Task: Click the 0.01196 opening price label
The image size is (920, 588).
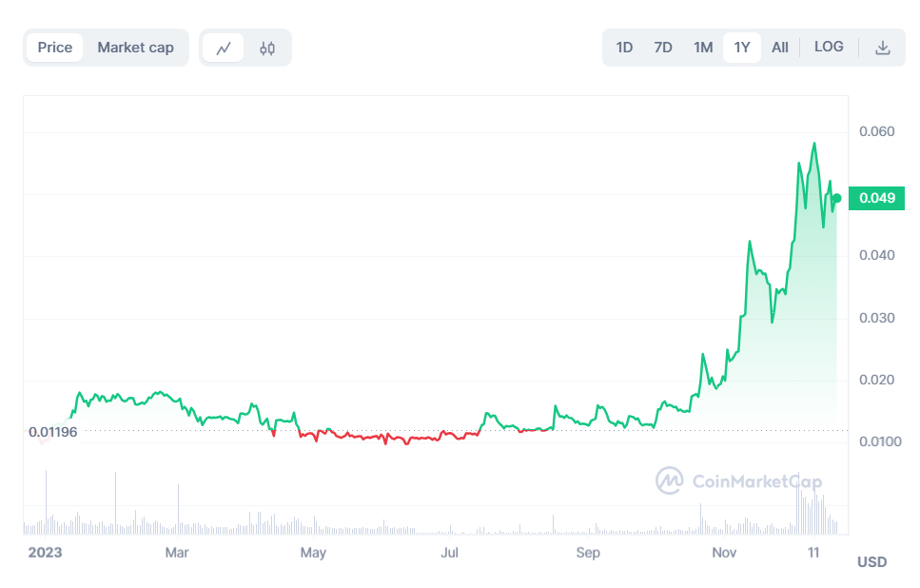Action: point(52,432)
